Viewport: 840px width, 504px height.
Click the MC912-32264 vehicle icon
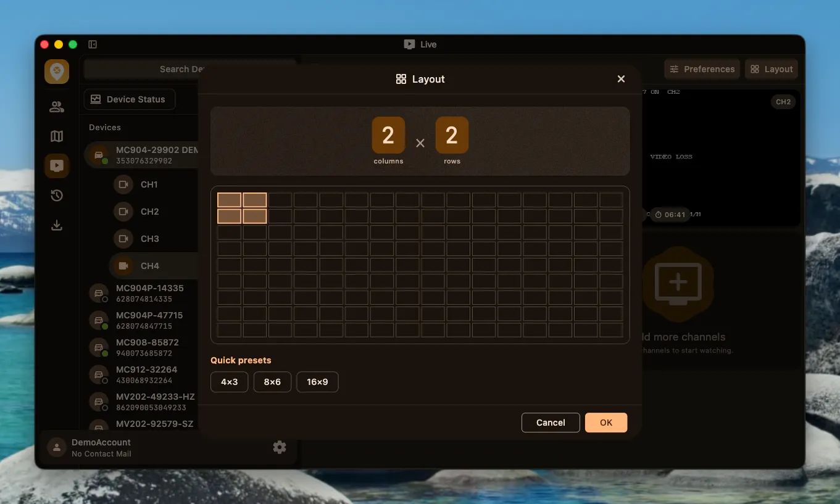[x=99, y=374]
